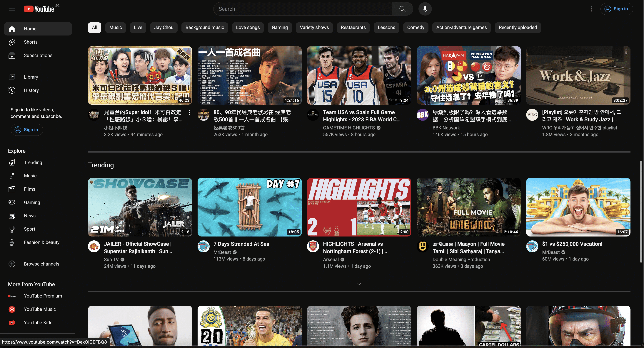The image size is (644, 348).
Task: Open Shorts from the sidebar
Action: [38, 42]
